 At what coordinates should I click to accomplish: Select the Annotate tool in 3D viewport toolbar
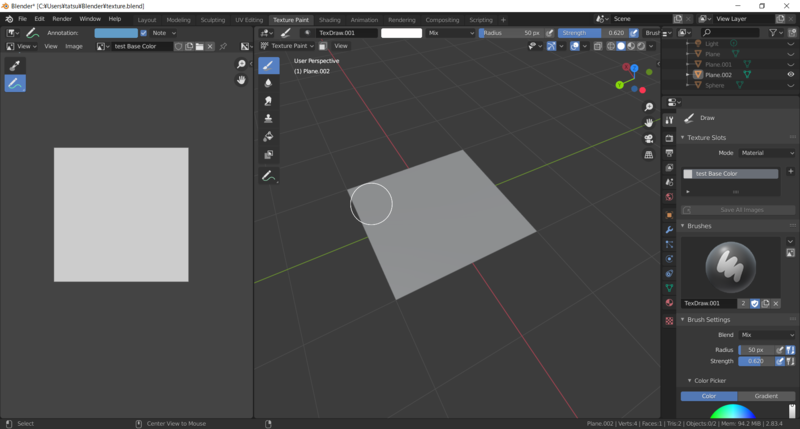click(x=268, y=176)
